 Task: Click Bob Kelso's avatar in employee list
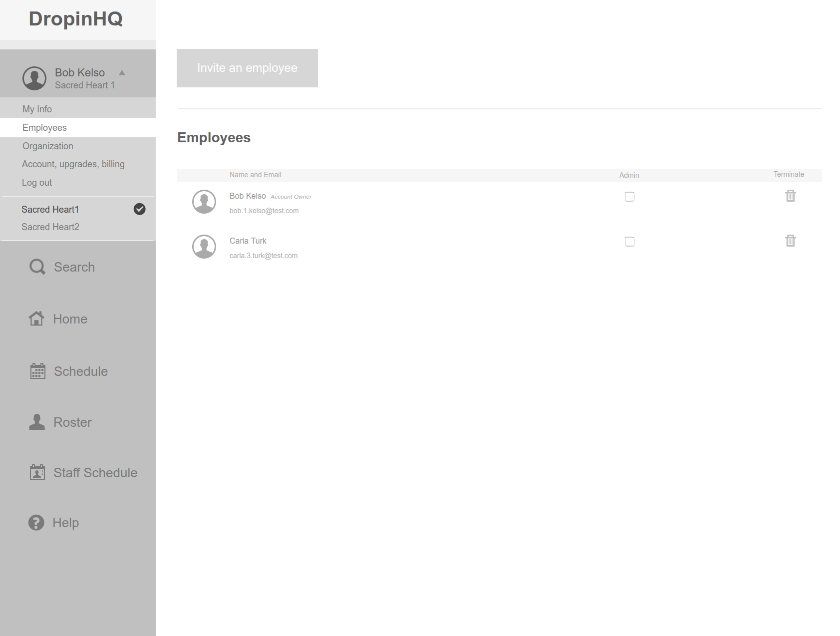(204, 202)
